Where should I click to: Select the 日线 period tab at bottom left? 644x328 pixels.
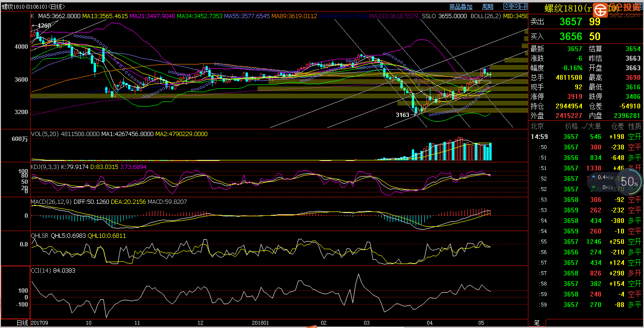click(x=23, y=323)
